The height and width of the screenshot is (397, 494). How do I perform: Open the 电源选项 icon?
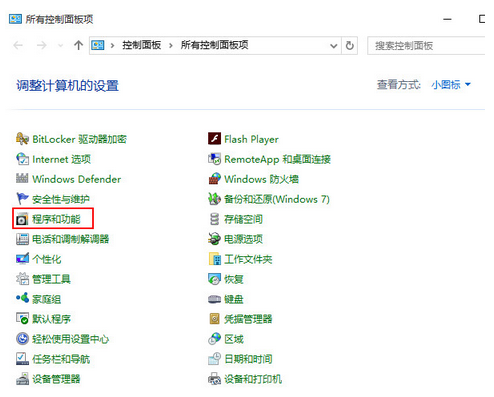214,239
